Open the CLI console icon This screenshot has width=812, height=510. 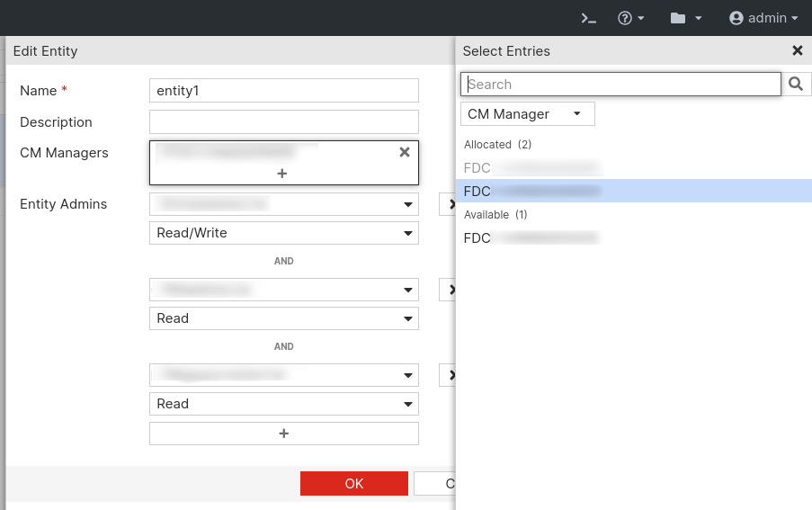589,18
